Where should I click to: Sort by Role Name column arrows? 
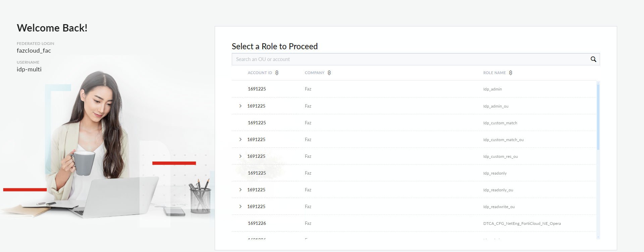tap(511, 73)
